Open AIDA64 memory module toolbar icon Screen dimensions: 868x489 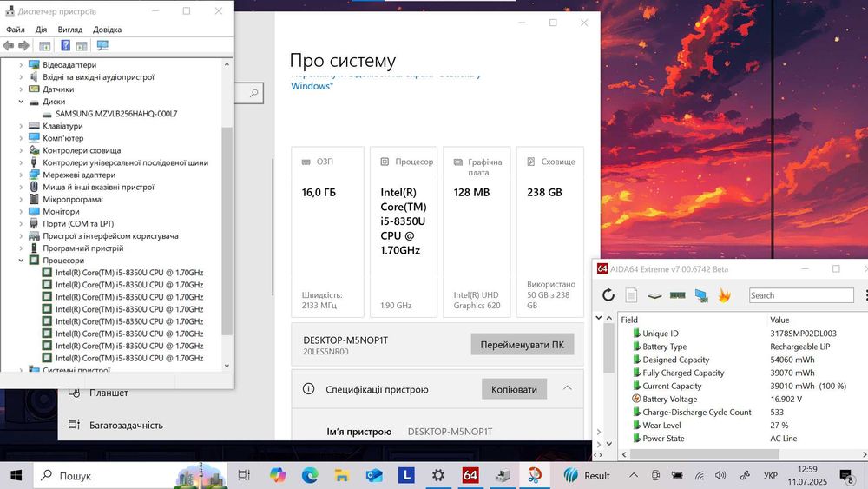point(678,295)
